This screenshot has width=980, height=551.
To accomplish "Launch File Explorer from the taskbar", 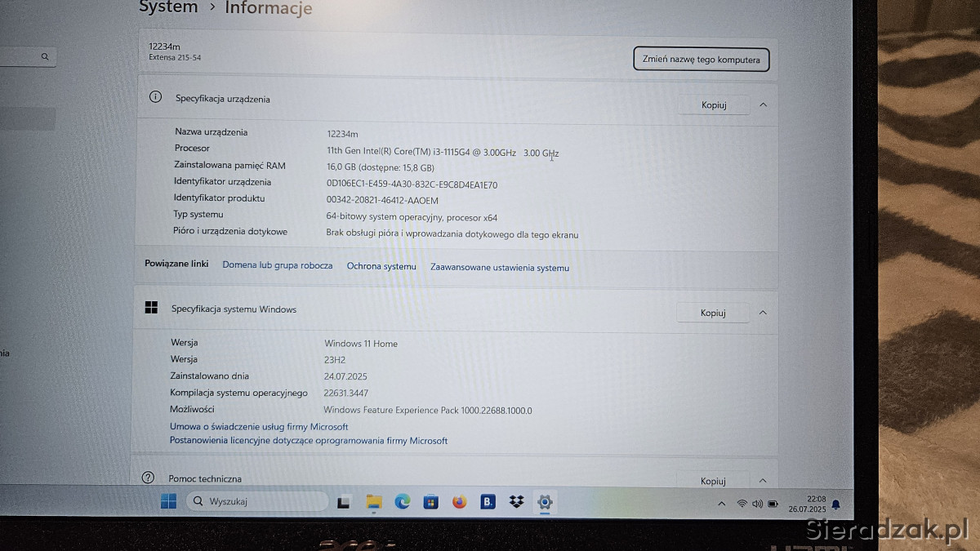I will pyautogui.click(x=373, y=502).
